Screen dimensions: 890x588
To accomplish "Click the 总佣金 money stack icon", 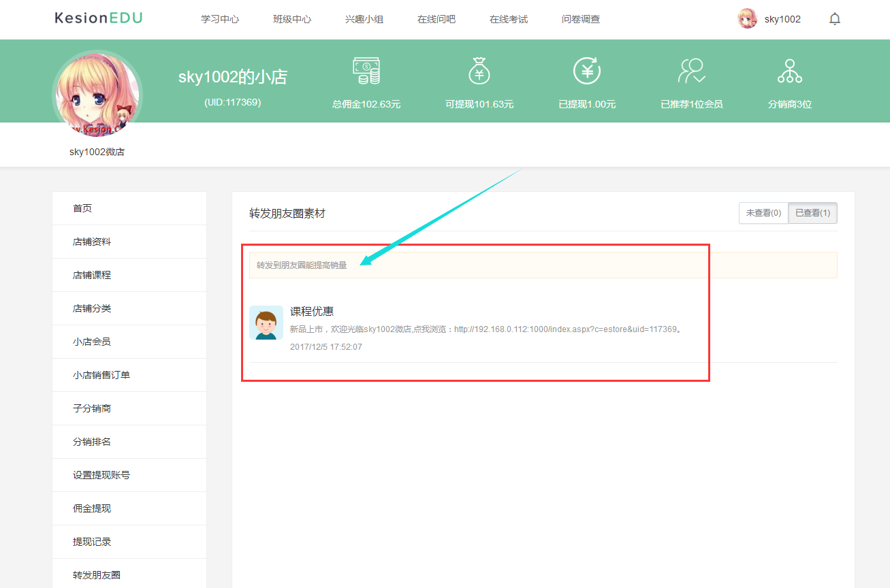I will [x=367, y=71].
